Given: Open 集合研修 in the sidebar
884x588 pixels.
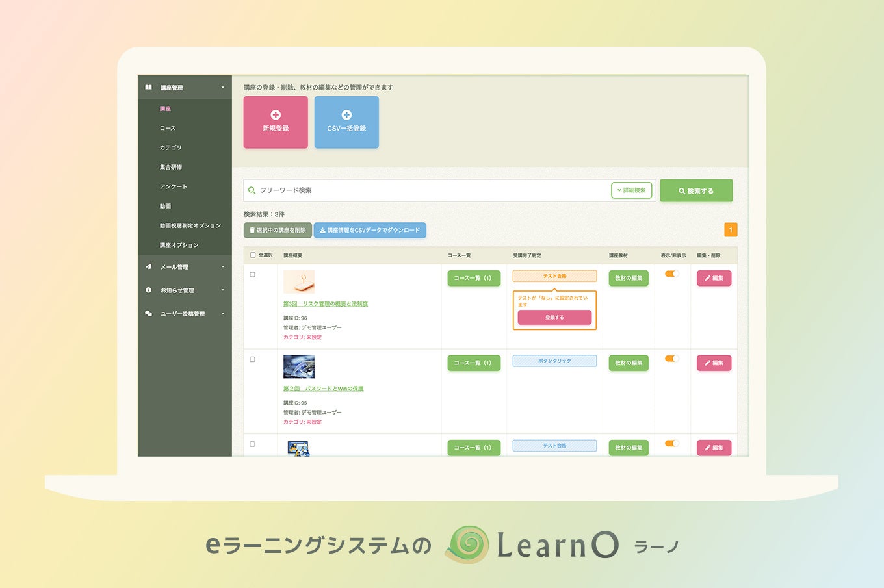Looking at the screenshot, I should tap(171, 167).
